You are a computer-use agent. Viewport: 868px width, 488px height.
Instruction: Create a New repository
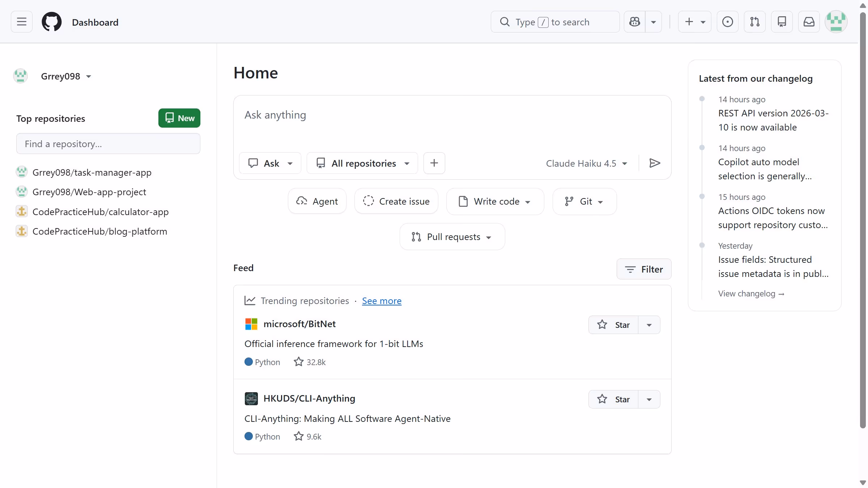pos(179,118)
